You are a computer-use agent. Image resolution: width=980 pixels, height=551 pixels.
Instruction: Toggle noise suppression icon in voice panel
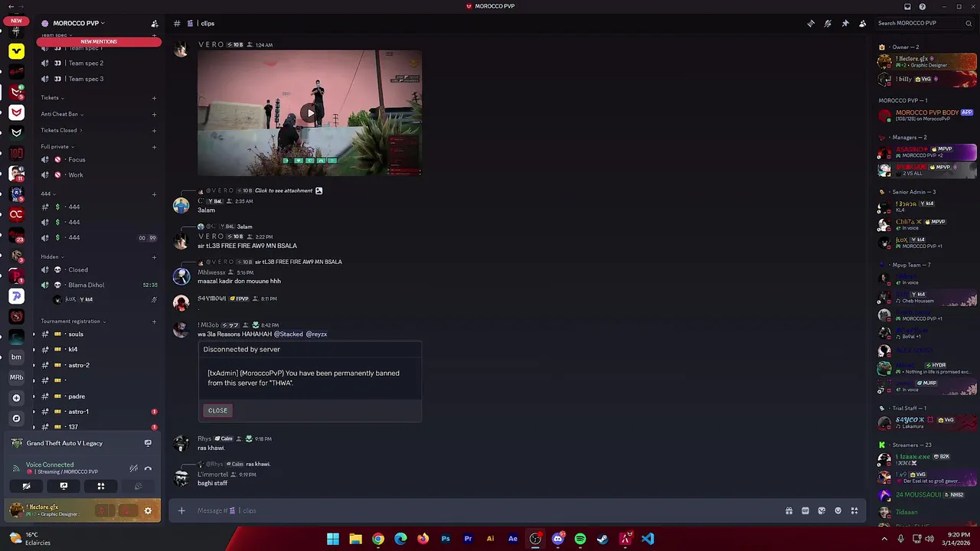[x=133, y=468]
